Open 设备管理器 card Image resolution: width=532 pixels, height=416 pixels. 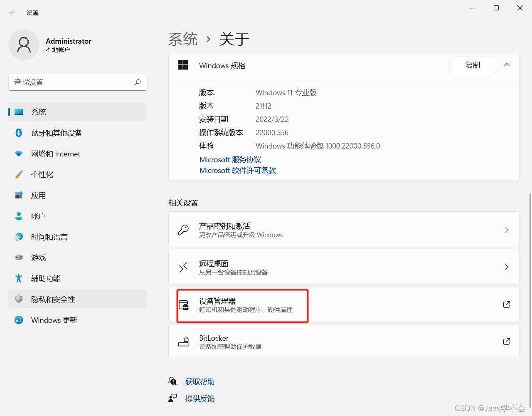point(344,304)
